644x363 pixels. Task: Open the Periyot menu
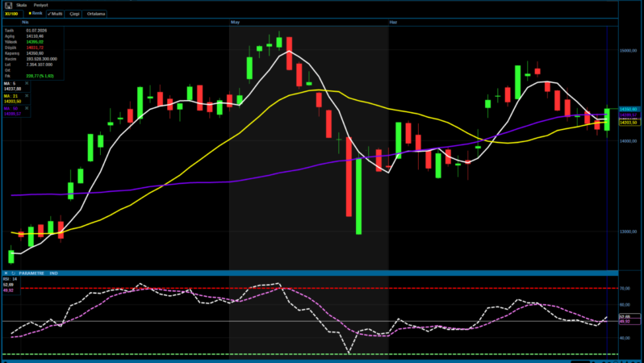coord(40,6)
